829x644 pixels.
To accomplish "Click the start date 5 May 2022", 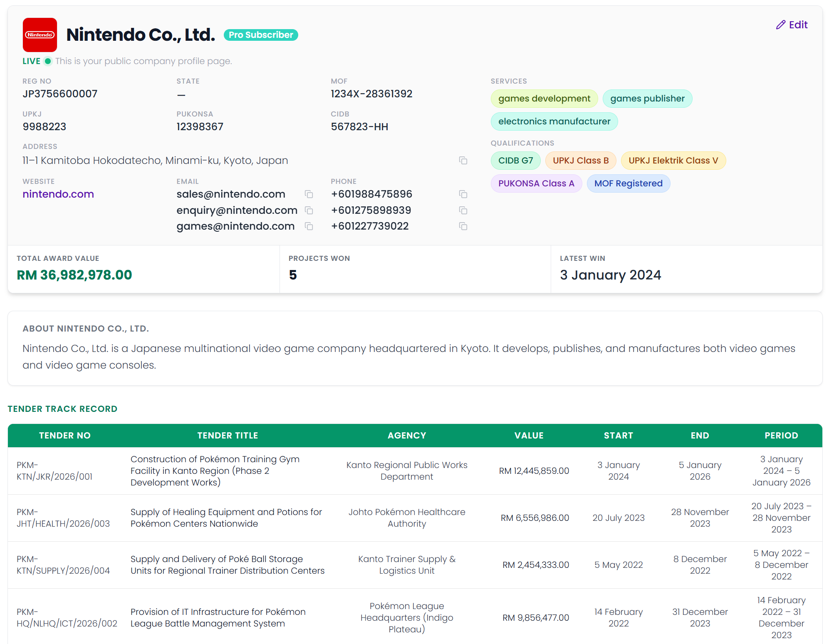I will click(x=619, y=565).
